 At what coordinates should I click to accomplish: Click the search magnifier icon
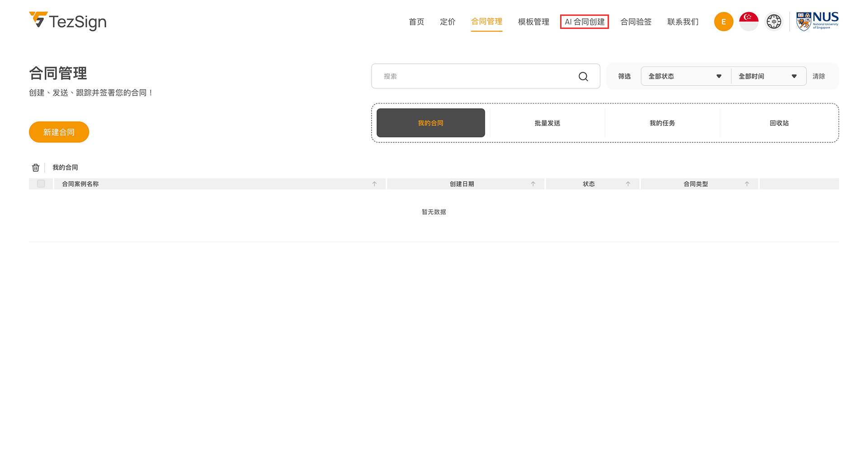click(x=583, y=76)
